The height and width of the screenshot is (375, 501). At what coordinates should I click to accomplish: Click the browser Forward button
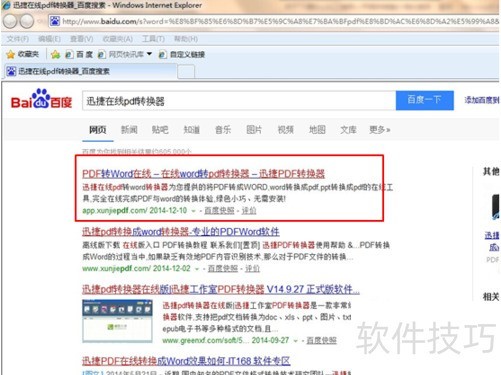click(x=26, y=21)
